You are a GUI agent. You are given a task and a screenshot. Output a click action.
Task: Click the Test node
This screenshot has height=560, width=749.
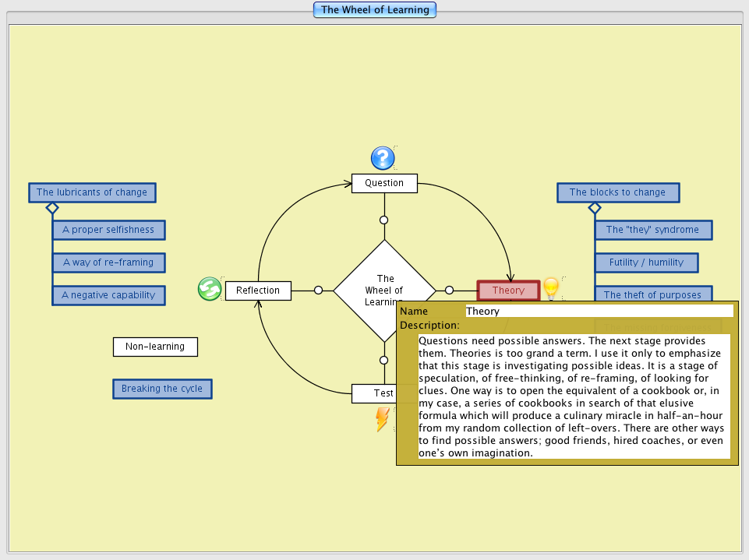374,393
